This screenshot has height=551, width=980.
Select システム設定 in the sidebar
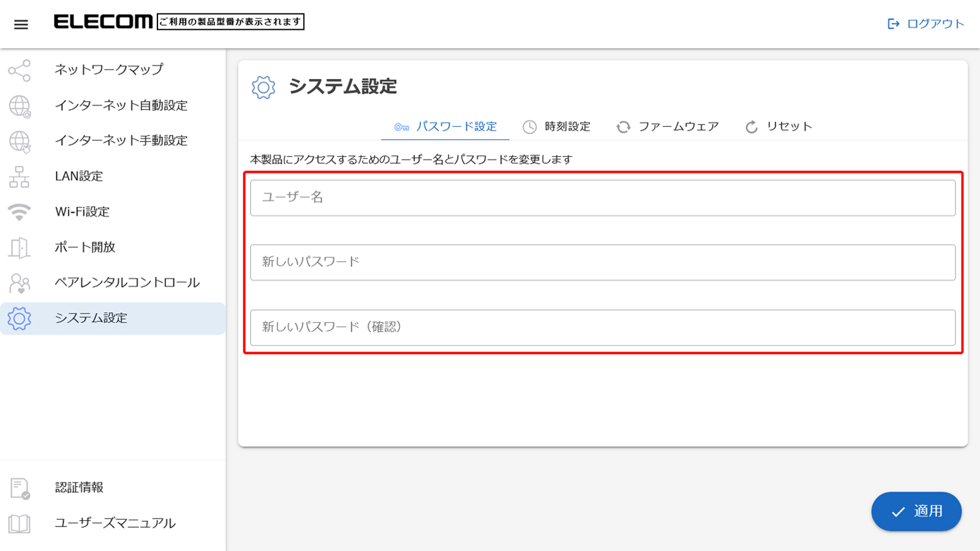click(91, 318)
